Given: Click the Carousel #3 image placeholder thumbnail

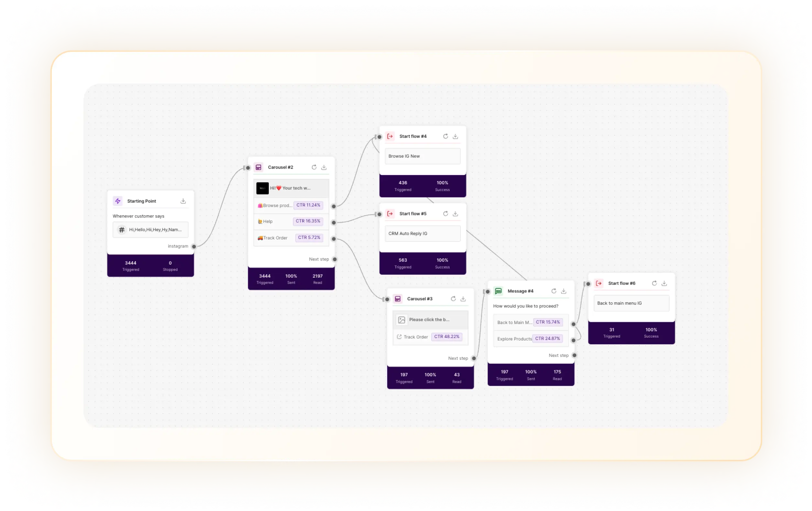Looking at the screenshot, I should pos(401,320).
